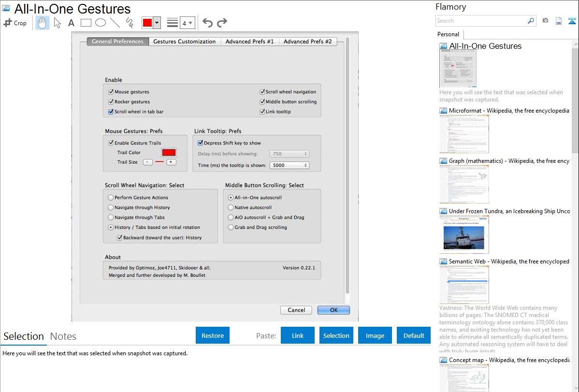
Task: Click the Restore button
Action: tap(213, 335)
